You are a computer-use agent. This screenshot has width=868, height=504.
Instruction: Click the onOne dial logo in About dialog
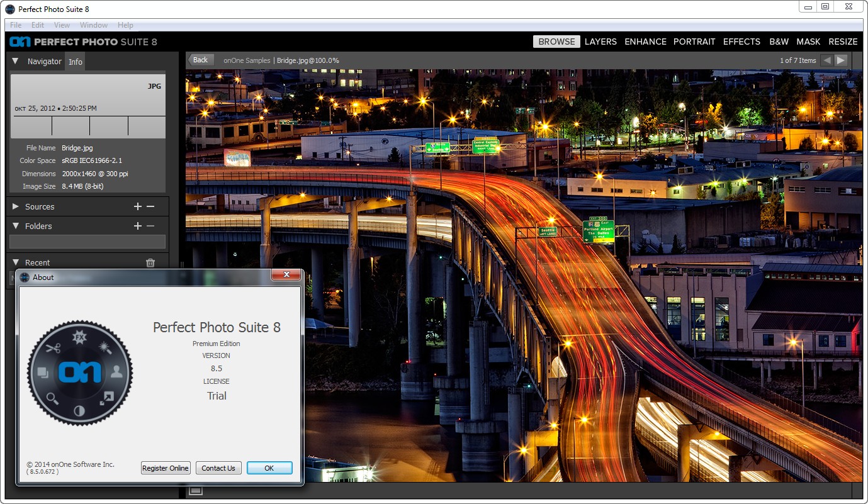click(80, 372)
